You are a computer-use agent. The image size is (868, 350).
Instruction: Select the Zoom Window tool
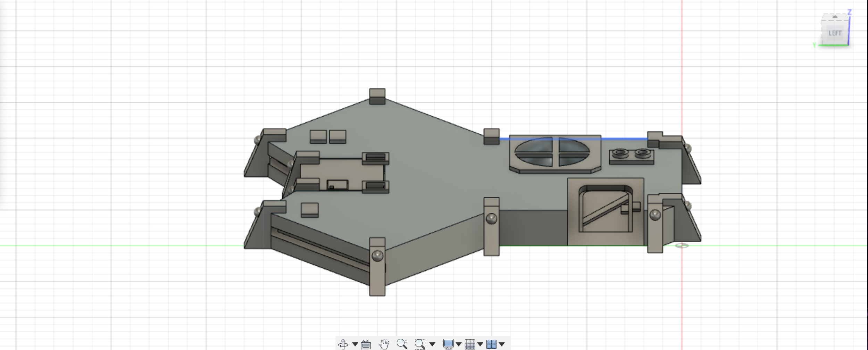[419, 344]
